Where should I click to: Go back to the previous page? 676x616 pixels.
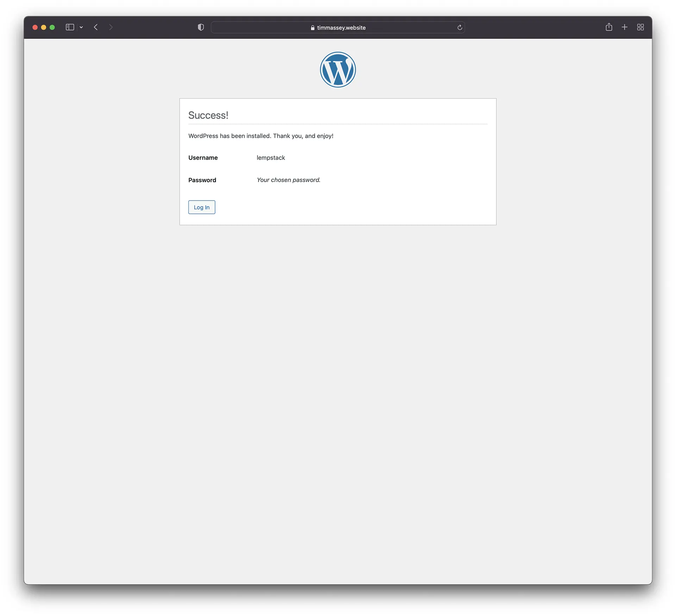point(96,27)
